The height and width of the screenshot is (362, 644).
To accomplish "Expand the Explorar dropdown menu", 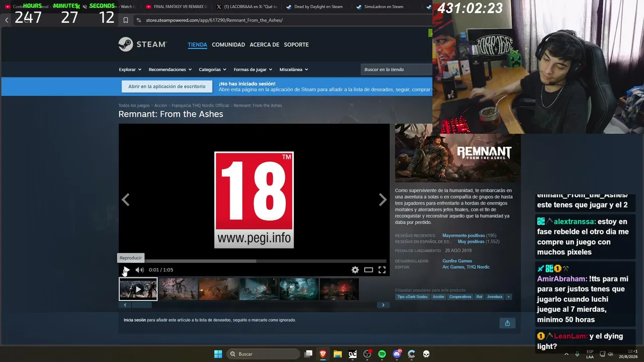I will [130, 69].
